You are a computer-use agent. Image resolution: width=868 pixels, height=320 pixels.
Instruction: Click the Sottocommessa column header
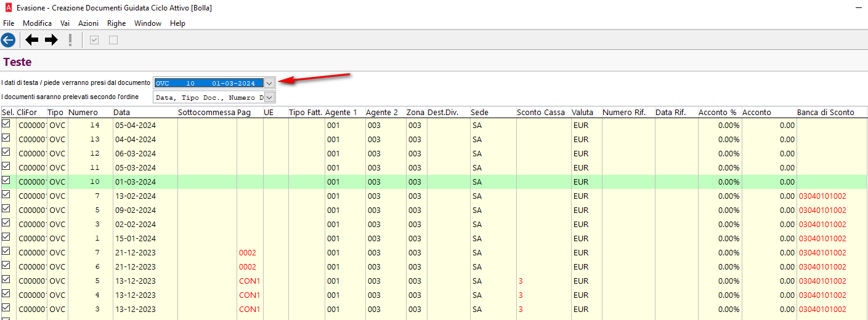[x=206, y=113]
